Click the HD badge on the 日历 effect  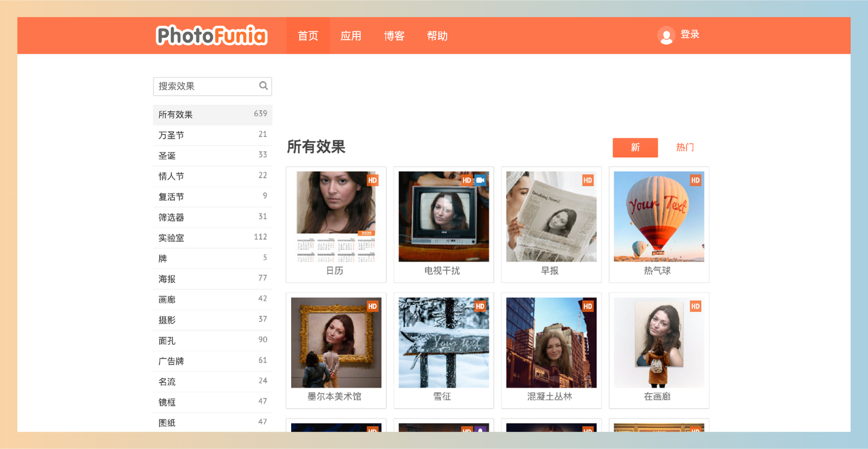pyautogui.click(x=373, y=180)
